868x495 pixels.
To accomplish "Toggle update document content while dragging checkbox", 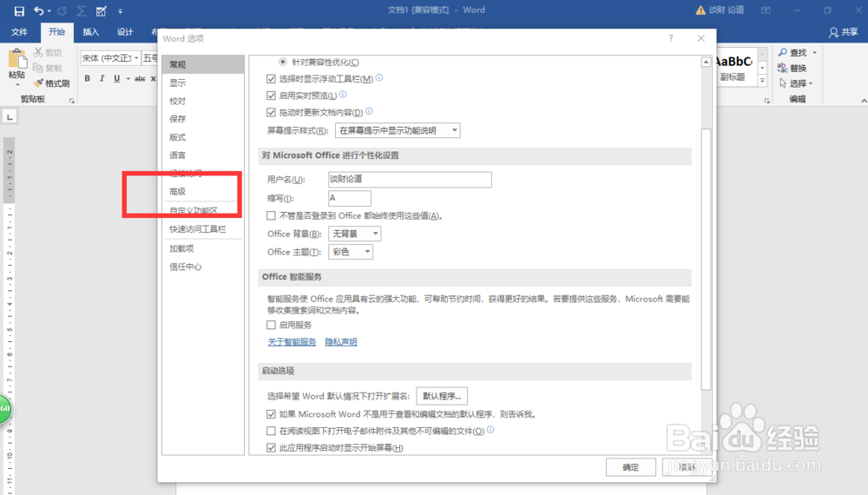I will pos(271,112).
